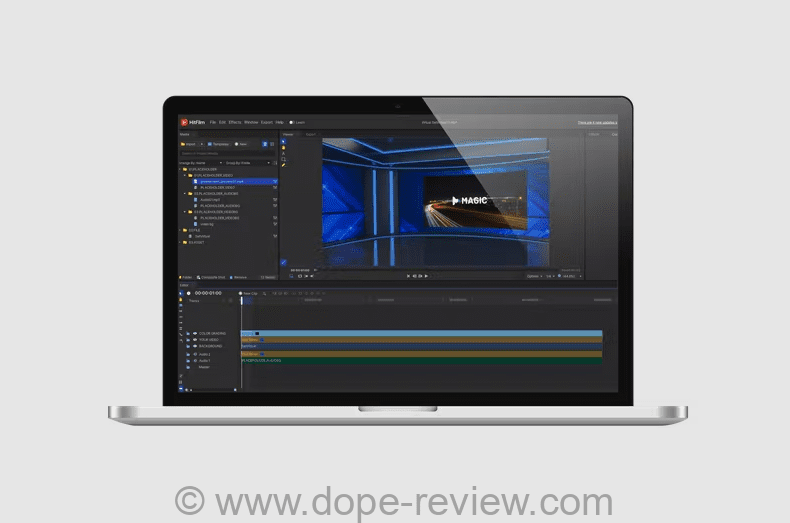Click the HitFilm logo icon
790x523 pixels.
pos(184,122)
